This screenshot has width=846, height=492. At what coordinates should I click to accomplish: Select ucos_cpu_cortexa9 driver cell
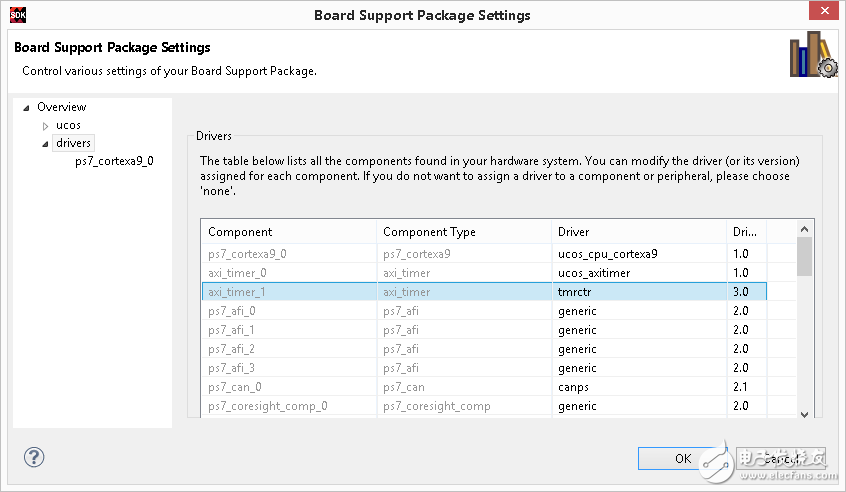[x=638, y=253]
